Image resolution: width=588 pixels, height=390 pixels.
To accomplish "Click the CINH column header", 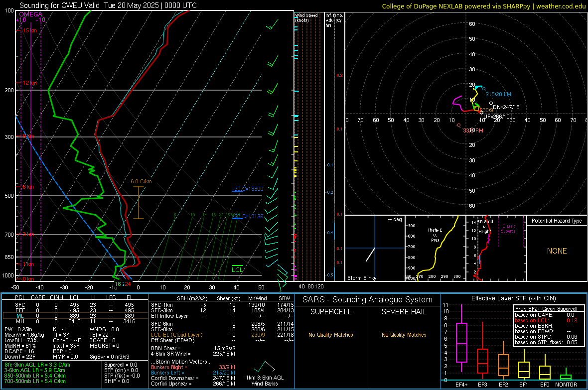I will coord(56,297).
